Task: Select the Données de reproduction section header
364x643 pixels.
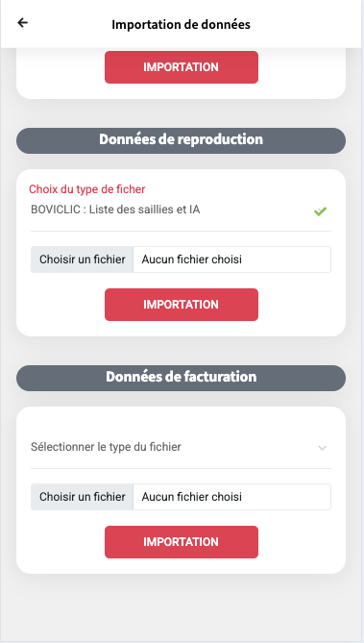Action: pos(181,140)
